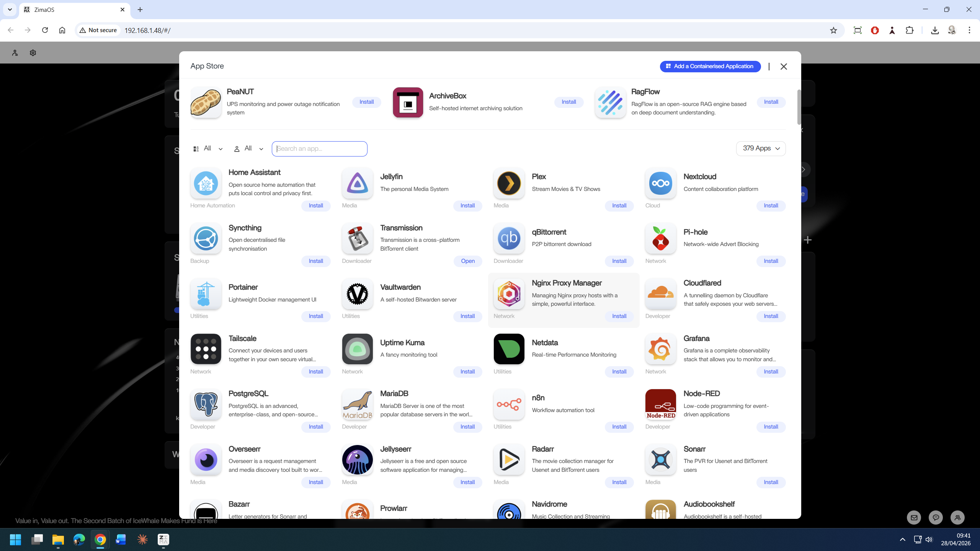Select the Node-RED app icon
980x551 pixels.
[660, 404]
